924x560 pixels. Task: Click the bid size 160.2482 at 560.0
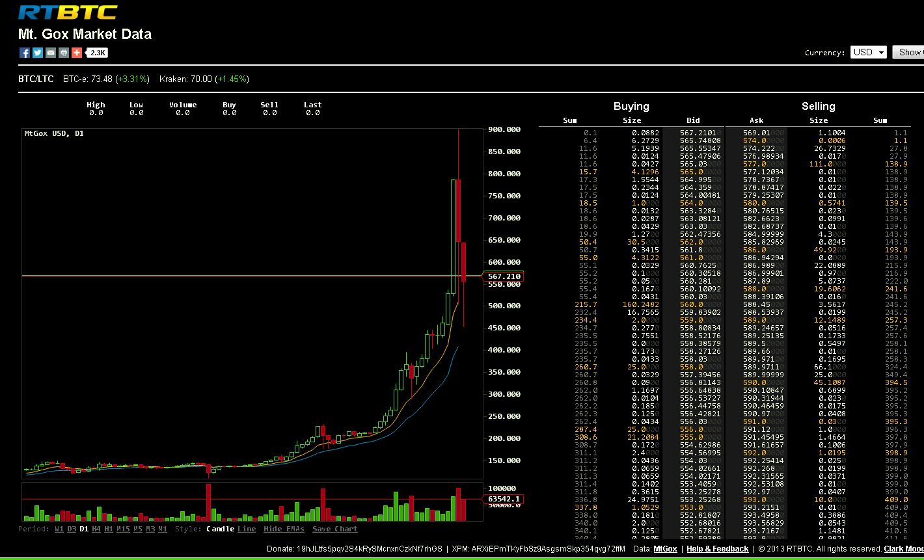641,304
